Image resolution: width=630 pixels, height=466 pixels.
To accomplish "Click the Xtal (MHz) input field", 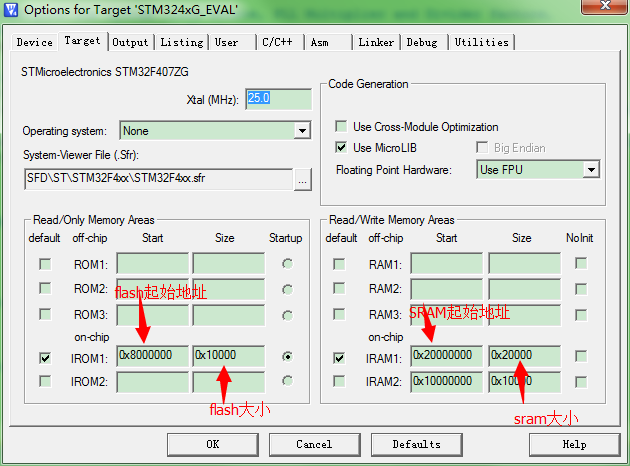I will click(x=278, y=99).
